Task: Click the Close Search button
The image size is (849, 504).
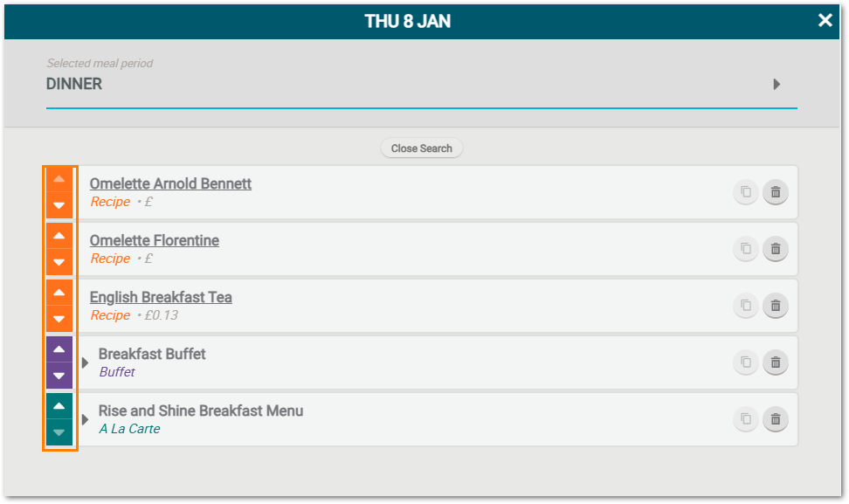Action: pyautogui.click(x=422, y=148)
